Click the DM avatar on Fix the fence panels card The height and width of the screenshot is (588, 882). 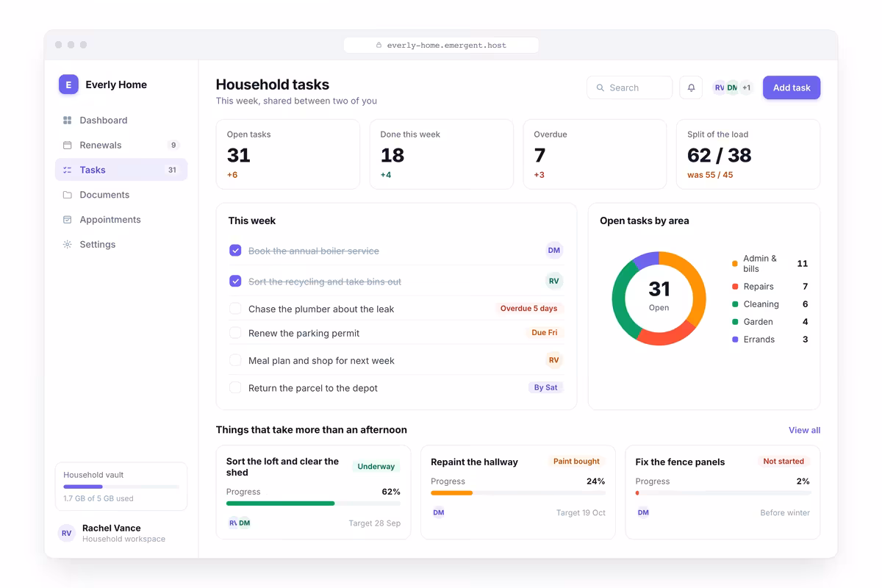[643, 512]
